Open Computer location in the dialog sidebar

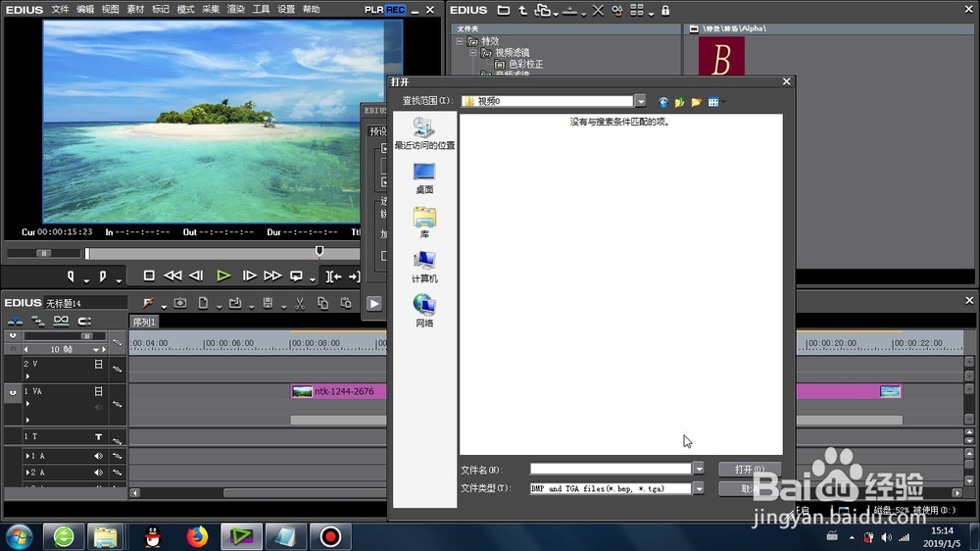tap(424, 267)
